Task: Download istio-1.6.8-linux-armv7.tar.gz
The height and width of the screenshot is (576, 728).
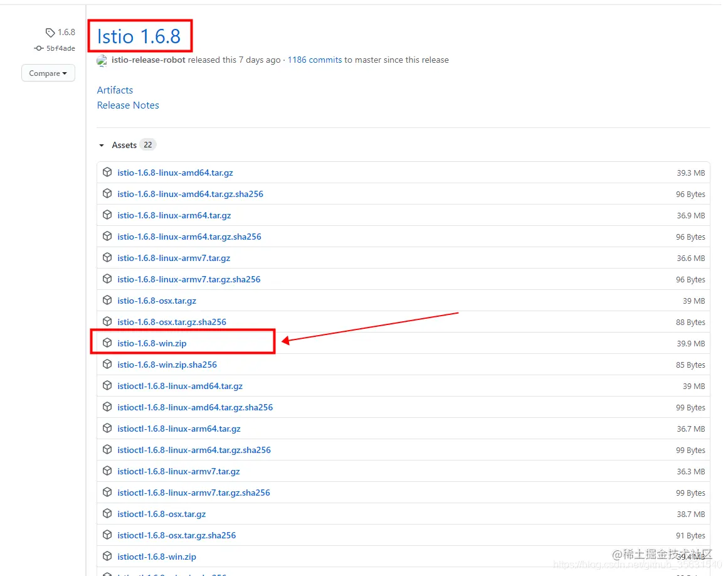Action: 174,259
